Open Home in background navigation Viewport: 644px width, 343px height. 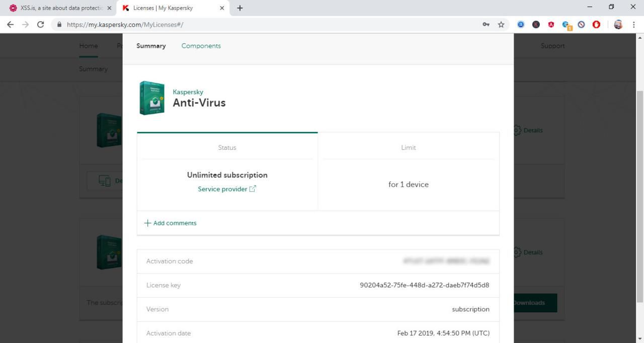89,46
